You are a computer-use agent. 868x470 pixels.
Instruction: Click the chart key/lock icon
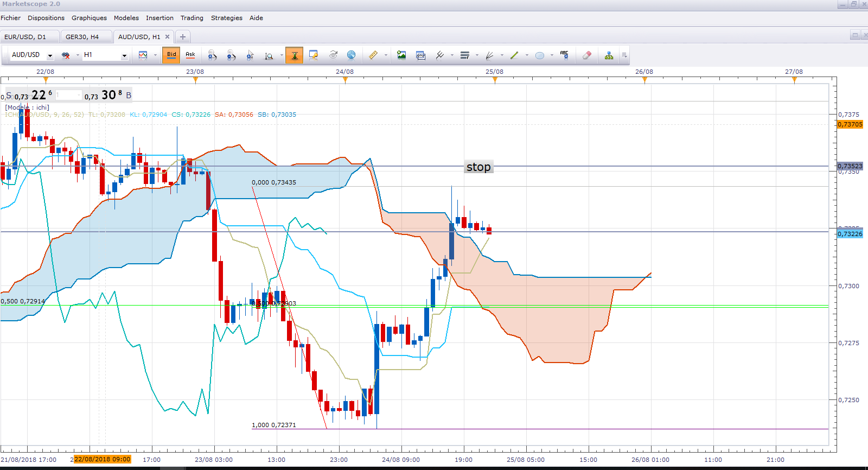(x=314, y=55)
